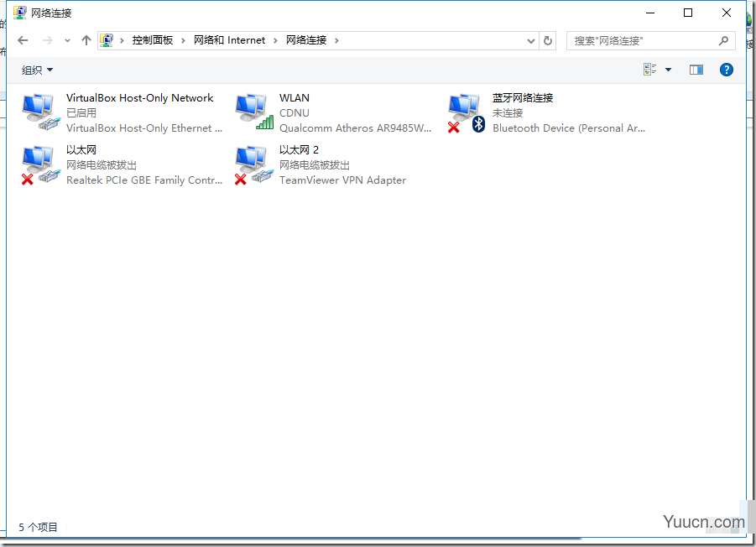Change view with the view layout icon
This screenshot has width=756, height=547.
pos(649,70)
